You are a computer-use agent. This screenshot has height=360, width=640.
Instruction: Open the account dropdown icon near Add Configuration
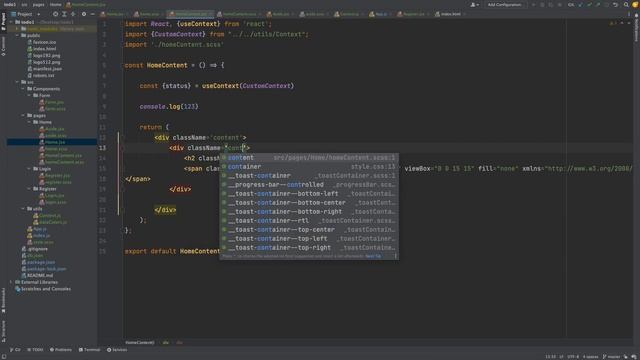[474, 4]
